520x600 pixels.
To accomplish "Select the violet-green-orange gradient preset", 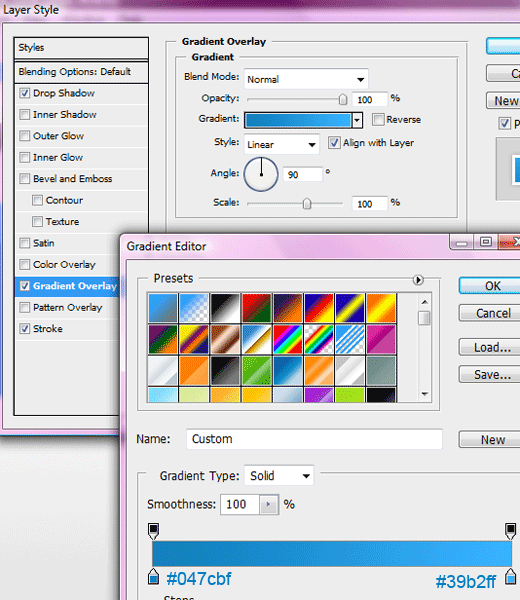I will pyautogui.click(x=163, y=339).
